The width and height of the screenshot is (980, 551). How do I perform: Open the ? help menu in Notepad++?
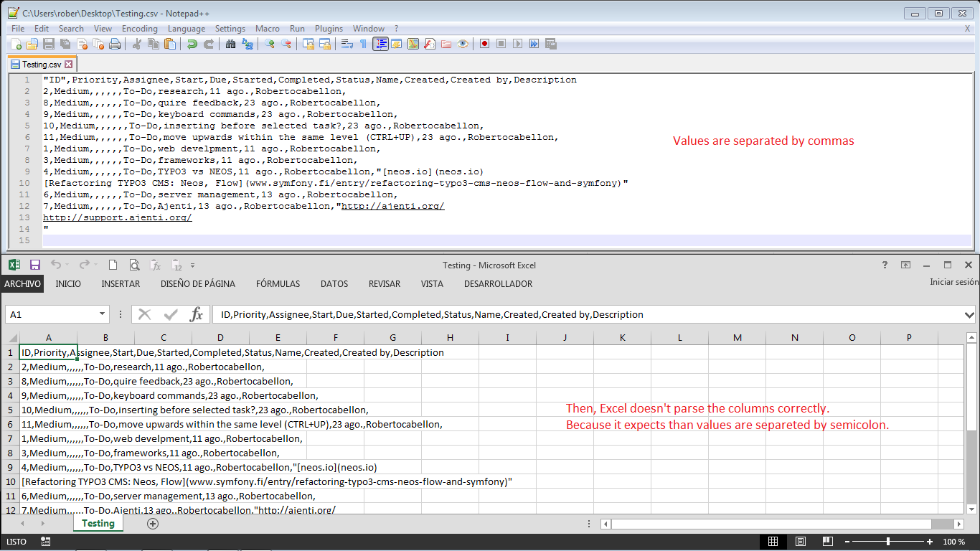[x=396, y=29]
